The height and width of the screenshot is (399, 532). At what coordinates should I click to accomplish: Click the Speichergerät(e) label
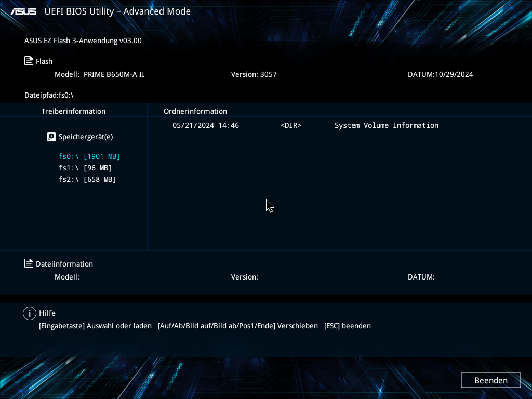pos(86,137)
